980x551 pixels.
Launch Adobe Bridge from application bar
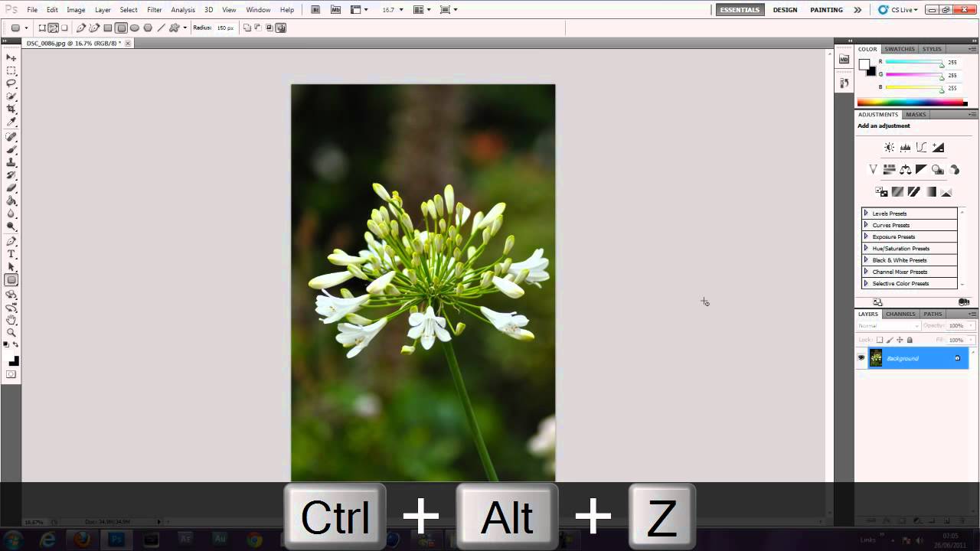click(x=316, y=10)
